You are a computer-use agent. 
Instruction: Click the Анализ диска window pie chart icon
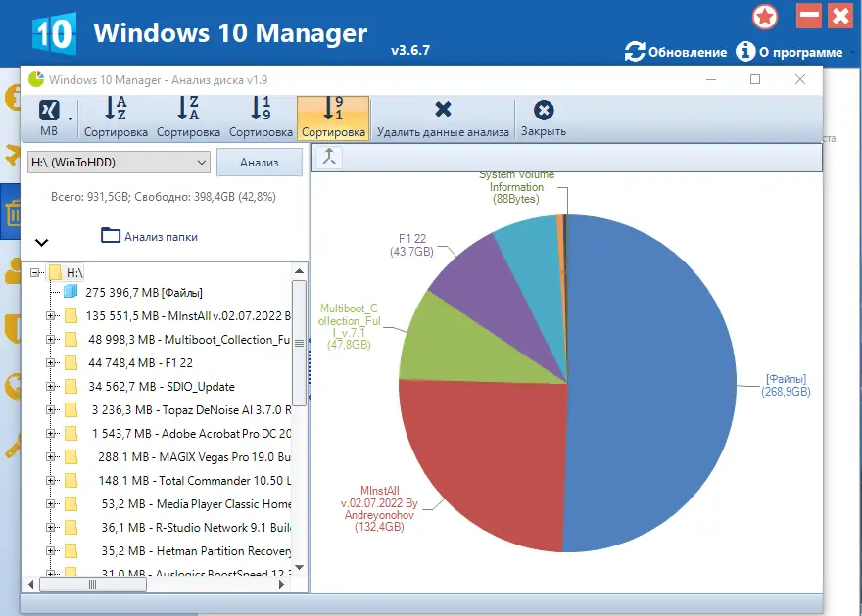(36, 79)
